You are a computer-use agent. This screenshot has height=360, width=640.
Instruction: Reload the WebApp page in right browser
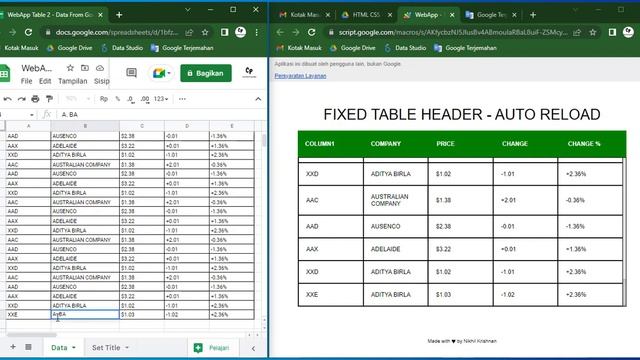(311, 32)
